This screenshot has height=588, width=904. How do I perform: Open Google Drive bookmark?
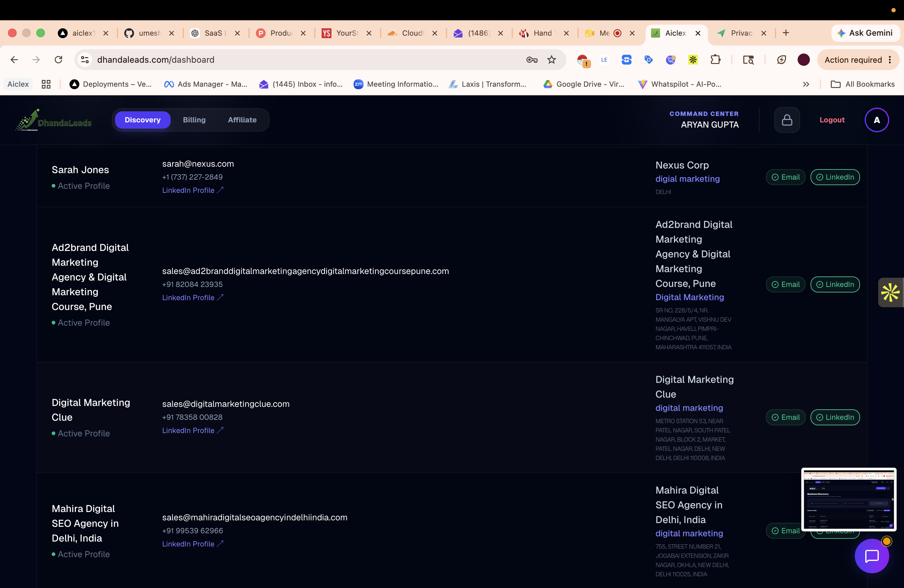[x=584, y=84]
